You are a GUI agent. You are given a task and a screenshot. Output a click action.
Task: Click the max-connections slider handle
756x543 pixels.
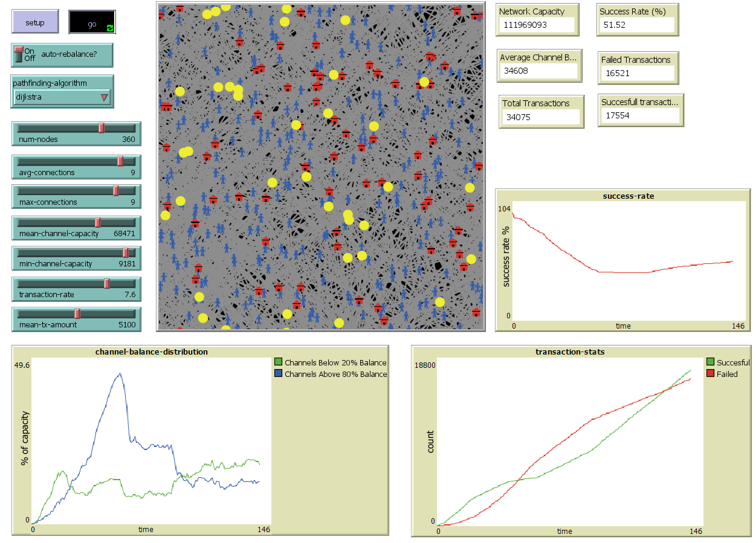coord(116,191)
